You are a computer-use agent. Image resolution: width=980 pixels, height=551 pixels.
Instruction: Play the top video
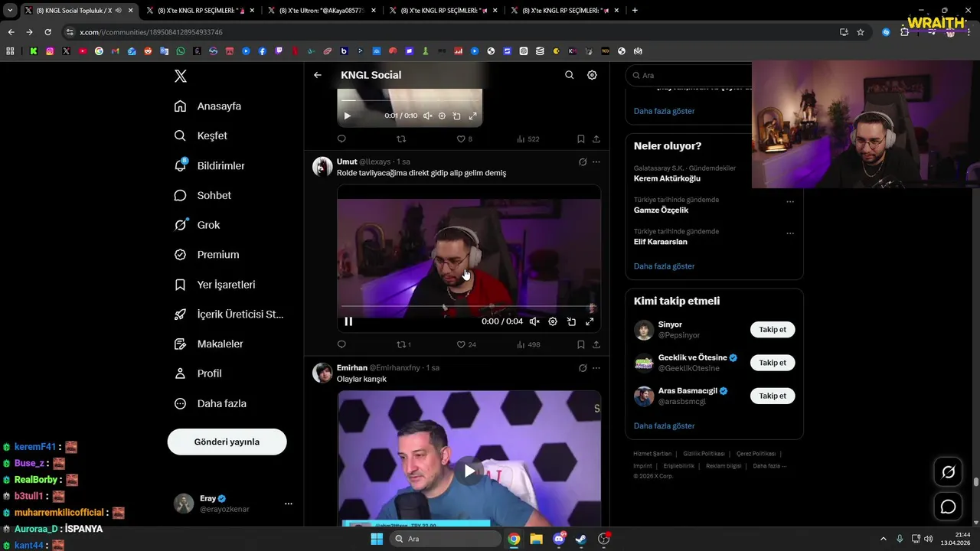[347, 116]
